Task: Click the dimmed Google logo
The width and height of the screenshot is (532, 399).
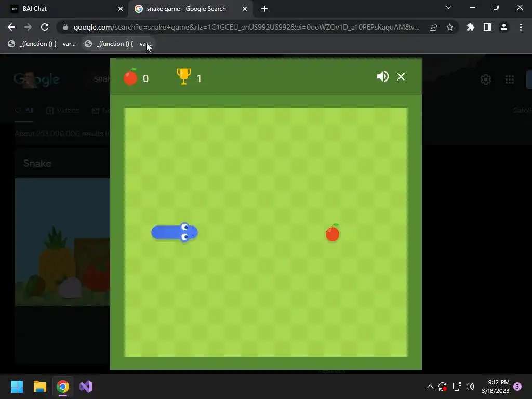Action: 37,79
